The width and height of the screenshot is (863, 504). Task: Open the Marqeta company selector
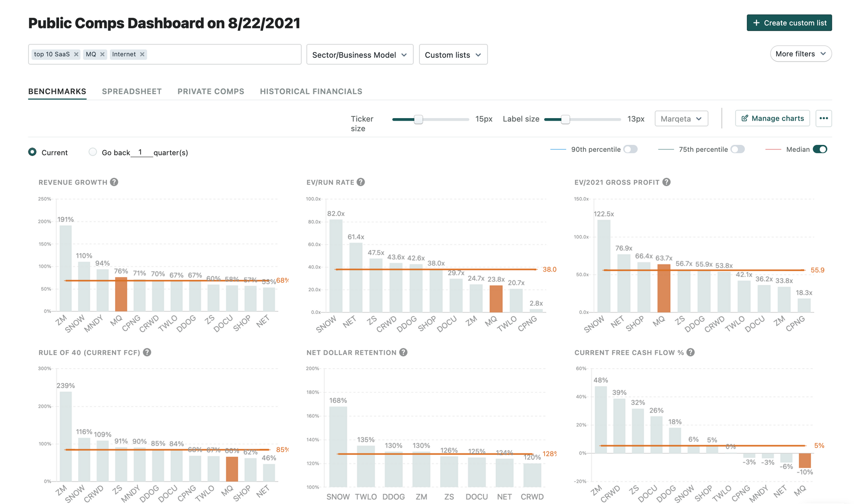click(681, 118)
